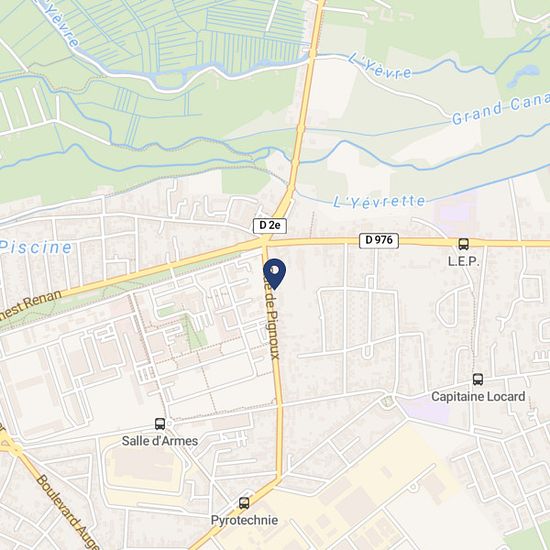Click the Salle d'Armes stop label
The height and width of the screenshot is (550, 550).
point(160,441)
